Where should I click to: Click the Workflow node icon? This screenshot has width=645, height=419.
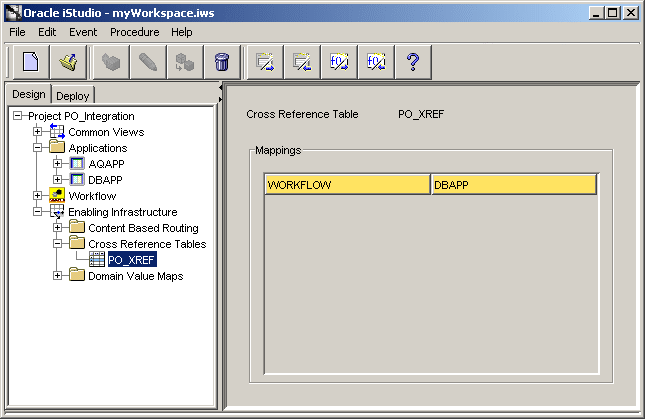[57, 195]
